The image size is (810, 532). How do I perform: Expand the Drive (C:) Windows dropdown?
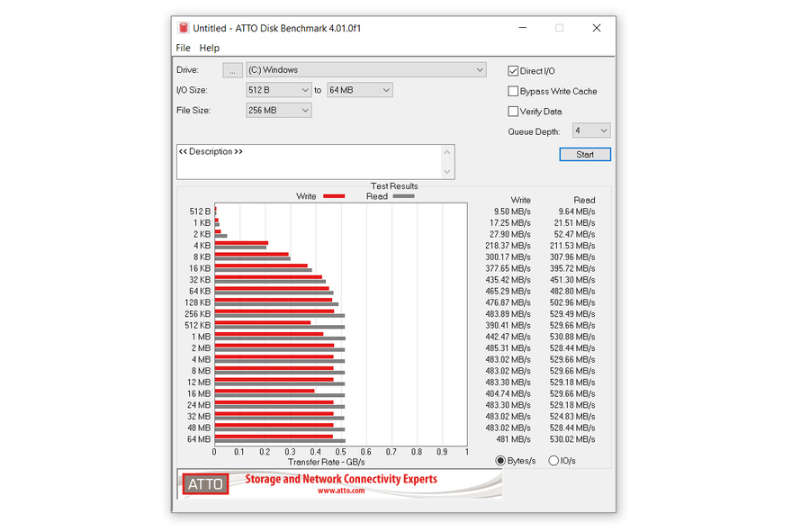point(365,69)
